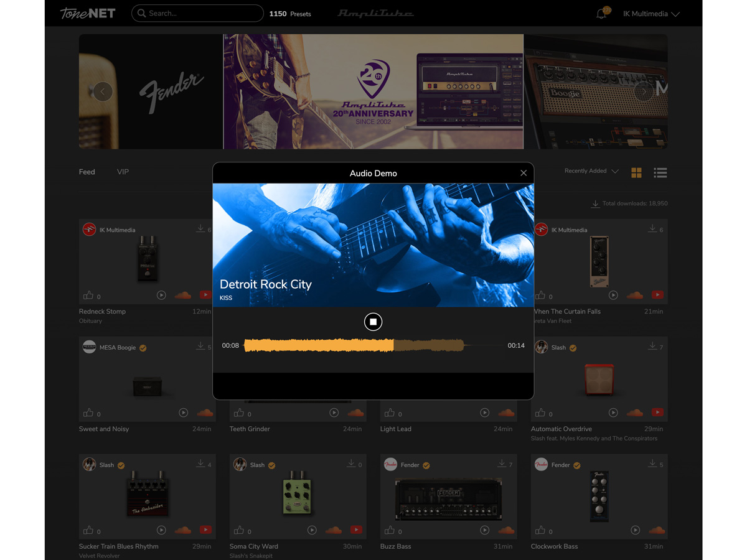The width and height of the screenshot is (747, 560).
Task: Like the Clockwork Bass preset
Action: (x=540, y=530)
